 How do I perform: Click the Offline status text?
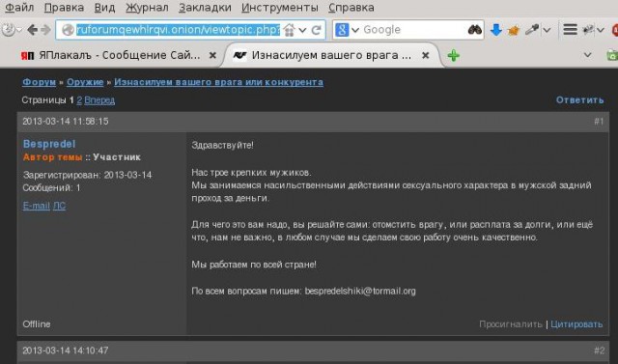coord(37,324)
